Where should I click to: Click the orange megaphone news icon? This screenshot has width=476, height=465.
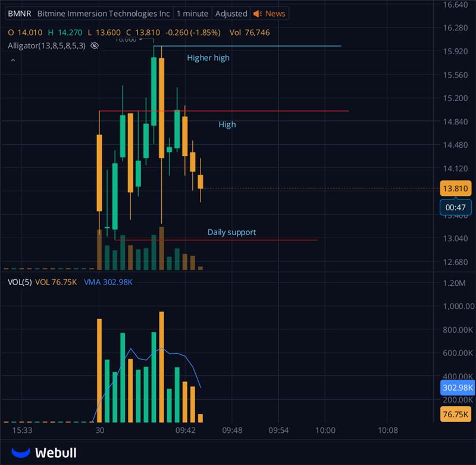tap(258, 14)
